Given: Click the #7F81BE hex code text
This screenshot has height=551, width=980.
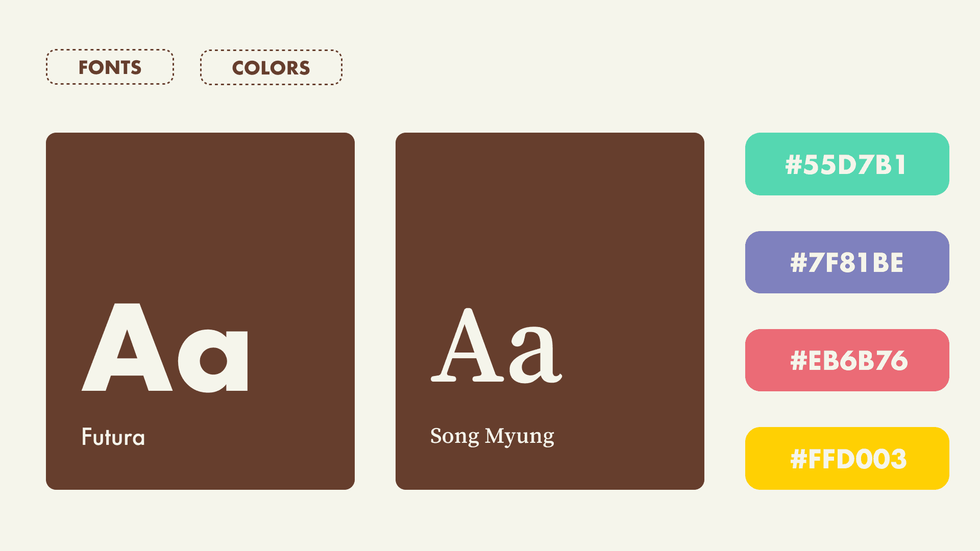Looking at the screenshot, I should [847, 263].
